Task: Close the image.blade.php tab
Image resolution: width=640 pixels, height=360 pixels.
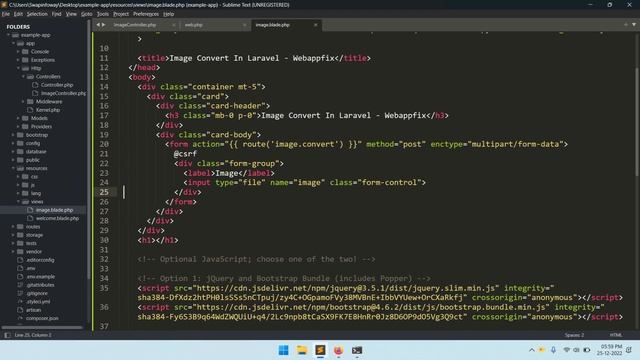Action: point(316,25)
